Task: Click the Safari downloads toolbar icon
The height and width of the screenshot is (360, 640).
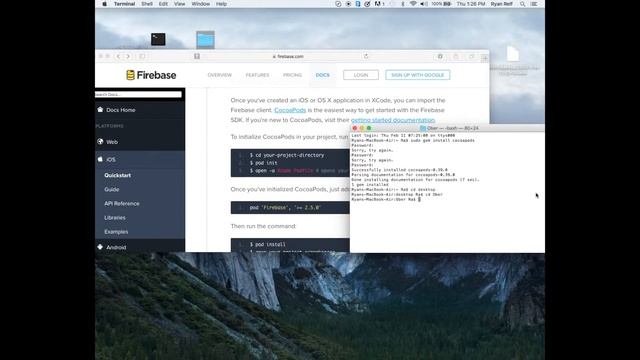Action: pos(440,56)
